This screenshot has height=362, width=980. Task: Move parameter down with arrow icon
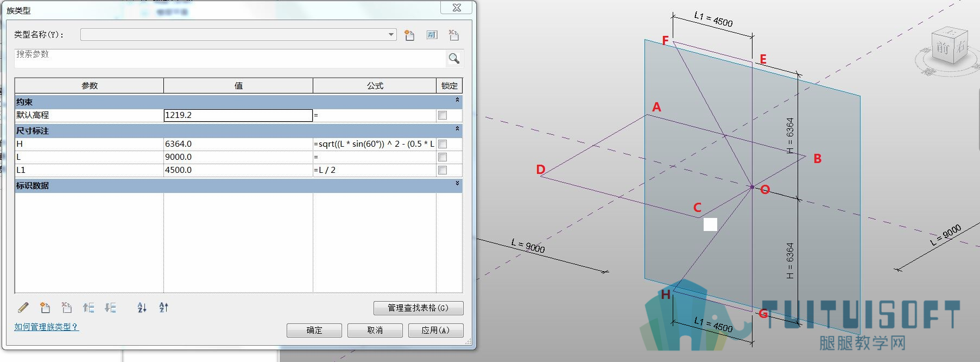(110, 308)
